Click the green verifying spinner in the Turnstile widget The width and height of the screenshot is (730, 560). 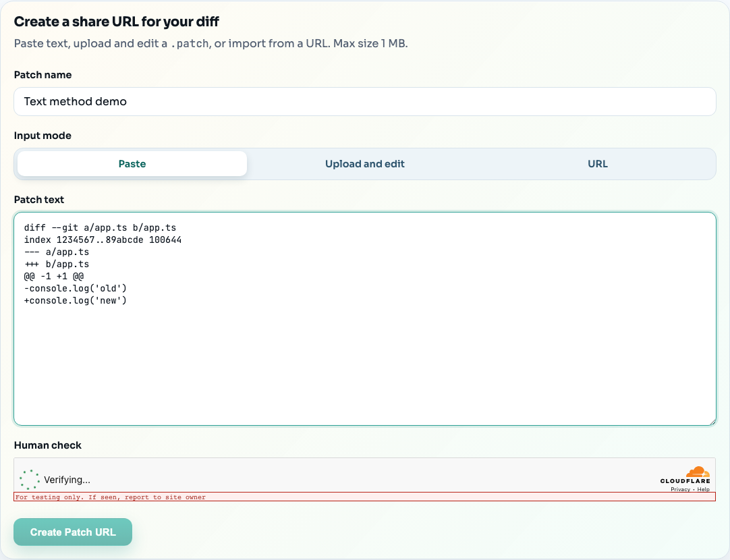click(x=28, y=479)
